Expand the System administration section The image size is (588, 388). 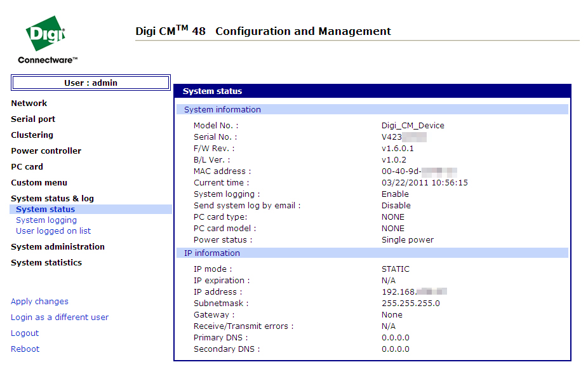coord(58,246)
